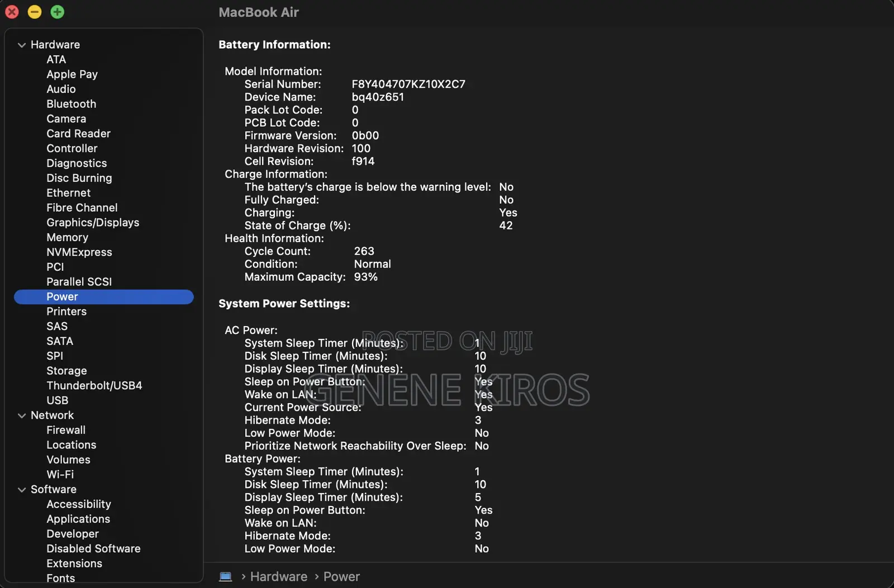Click the laptop icon in path bar
Viewport: 894px width, 588px height.
coord(226,577)
